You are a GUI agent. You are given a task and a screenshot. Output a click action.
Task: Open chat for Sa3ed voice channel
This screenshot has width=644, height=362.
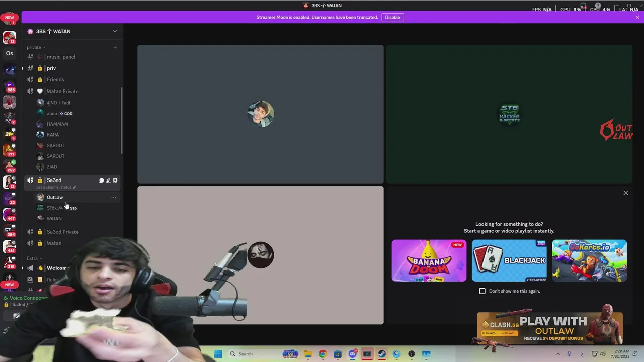101,180
